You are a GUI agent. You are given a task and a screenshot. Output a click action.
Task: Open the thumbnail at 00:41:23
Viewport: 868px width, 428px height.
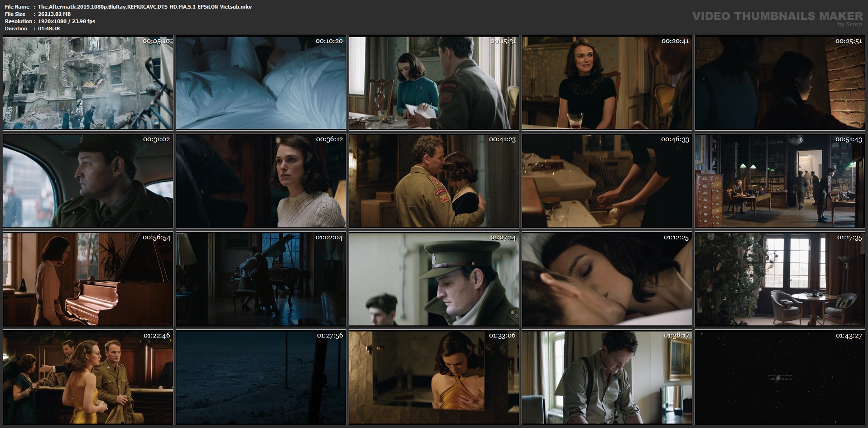(434, 181)
